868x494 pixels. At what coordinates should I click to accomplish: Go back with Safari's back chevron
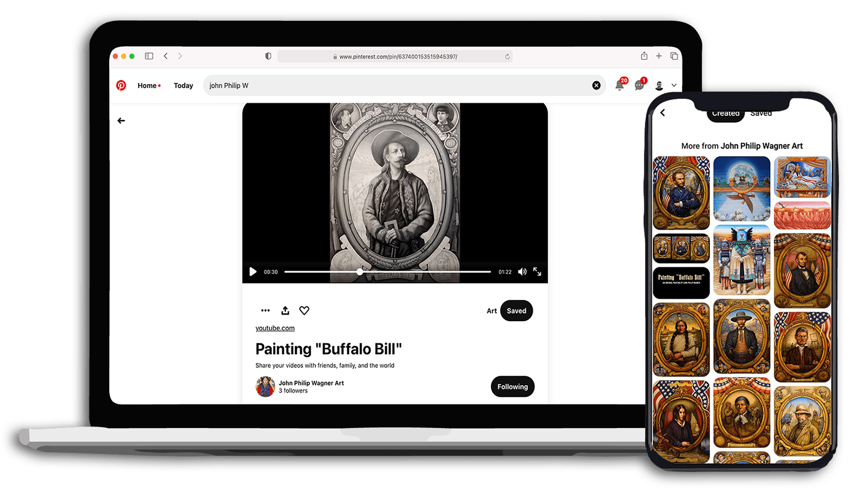(x=166, y=56)
